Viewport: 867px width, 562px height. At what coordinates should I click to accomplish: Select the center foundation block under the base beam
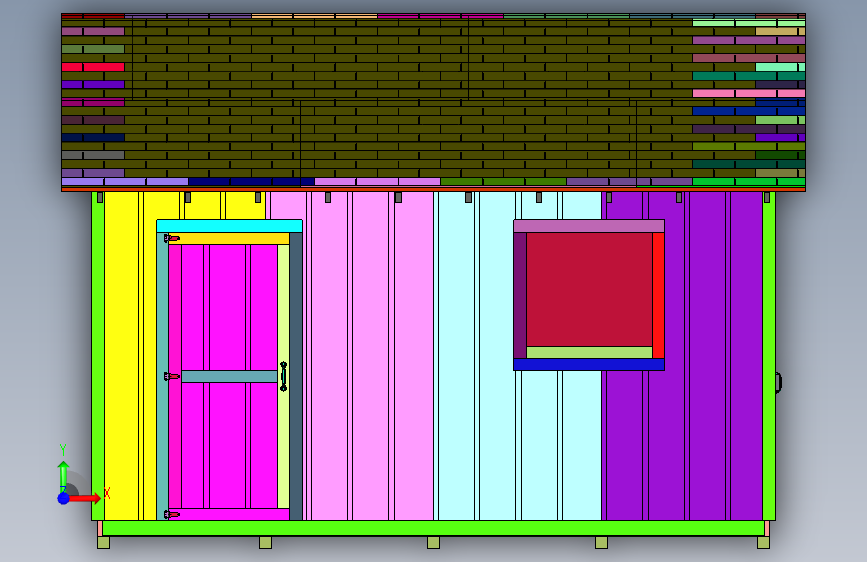tap(434, 543)
